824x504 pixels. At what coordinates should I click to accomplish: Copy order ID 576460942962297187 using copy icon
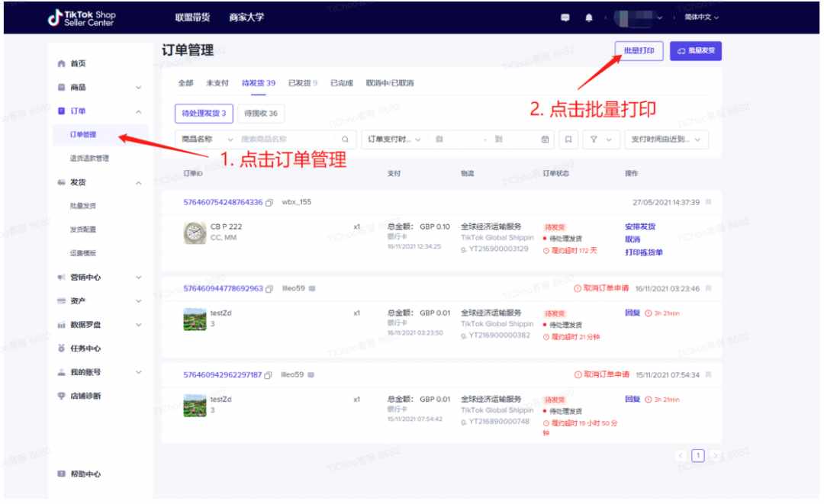coord(268,375)
